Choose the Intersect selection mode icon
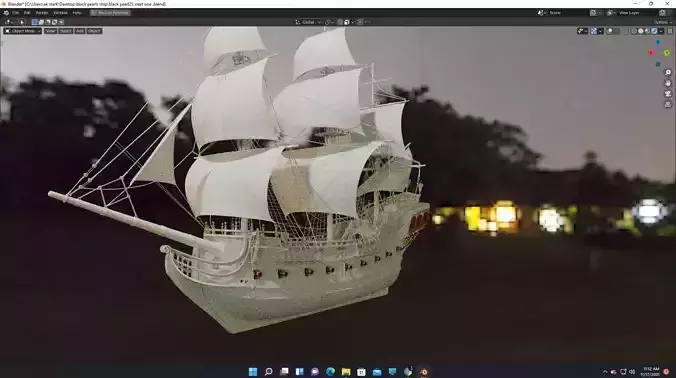Screen dimensions: 676x378 (61, 22)
